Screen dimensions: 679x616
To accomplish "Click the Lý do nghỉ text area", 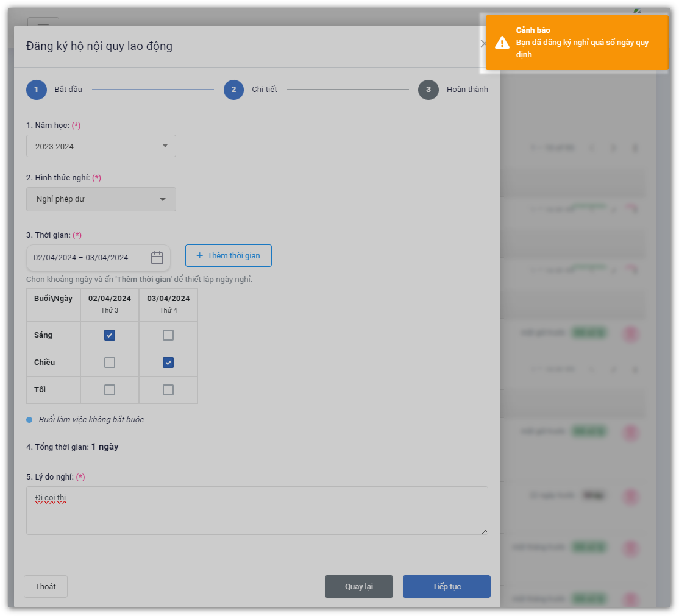I will pyautogui.click(x=257, y=511).
